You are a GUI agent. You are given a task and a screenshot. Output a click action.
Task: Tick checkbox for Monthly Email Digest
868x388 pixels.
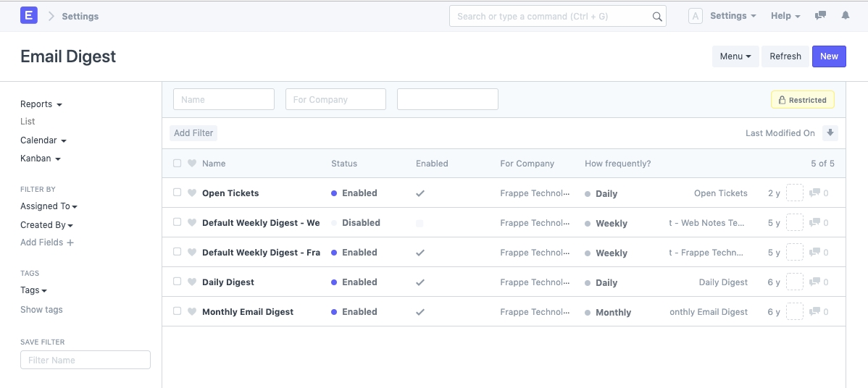(178, 311)
